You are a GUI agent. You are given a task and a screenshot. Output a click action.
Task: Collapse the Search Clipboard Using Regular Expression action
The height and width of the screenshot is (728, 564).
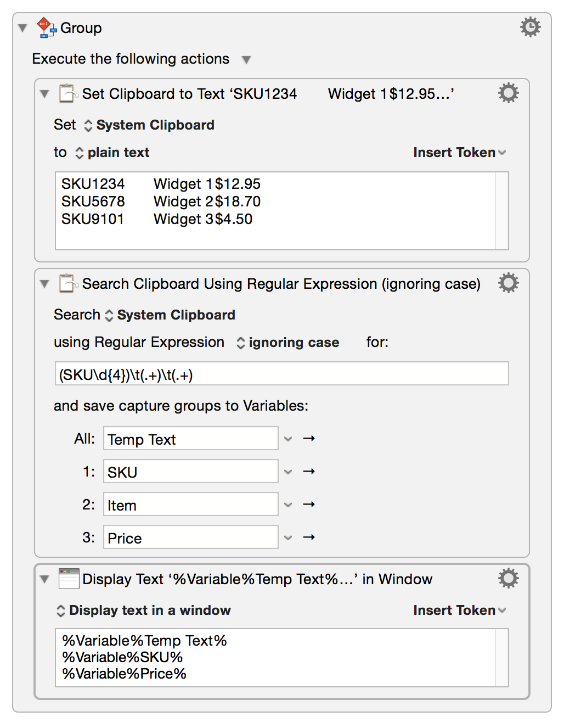[44, 284]
